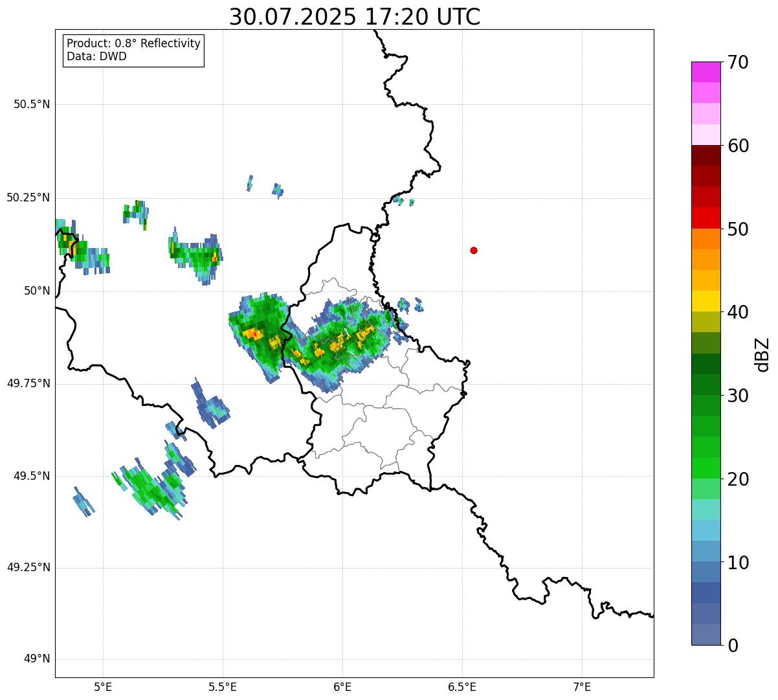Click the title '30.07.2025 17:20 UTC'
This screenshot has height=700, width=778.
[355, 17]
